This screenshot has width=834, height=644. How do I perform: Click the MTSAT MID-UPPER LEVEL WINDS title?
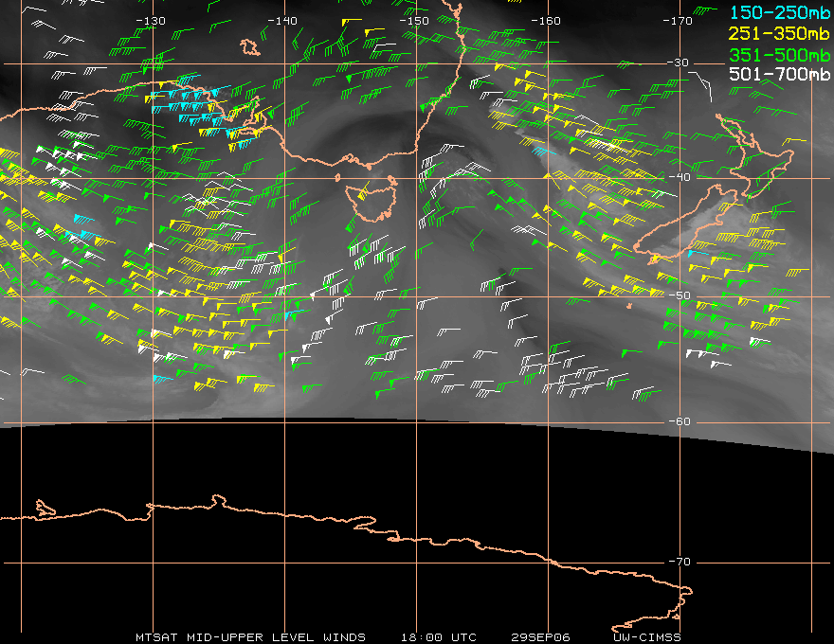[x=250, y=637]
